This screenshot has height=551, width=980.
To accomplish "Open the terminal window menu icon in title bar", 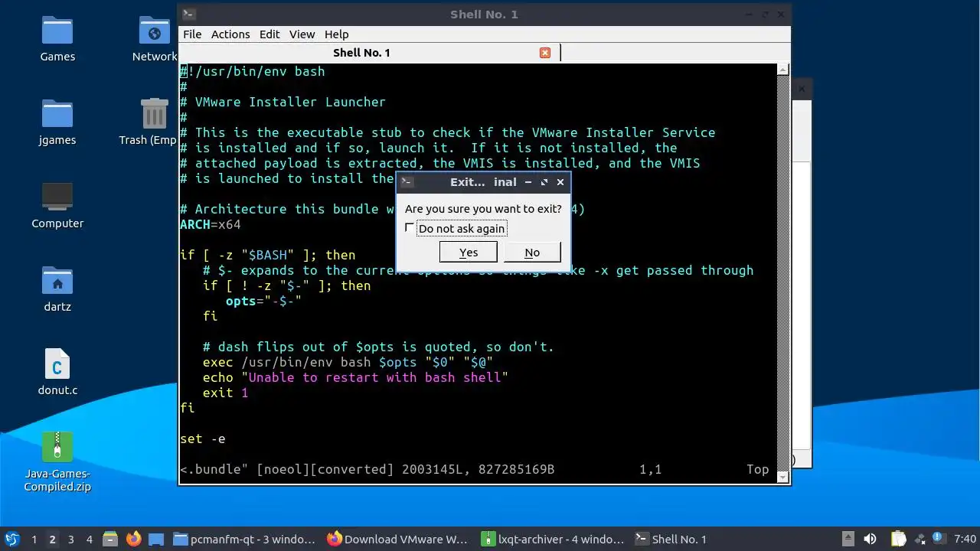I will pyautogui.click(x=189, y=15).
